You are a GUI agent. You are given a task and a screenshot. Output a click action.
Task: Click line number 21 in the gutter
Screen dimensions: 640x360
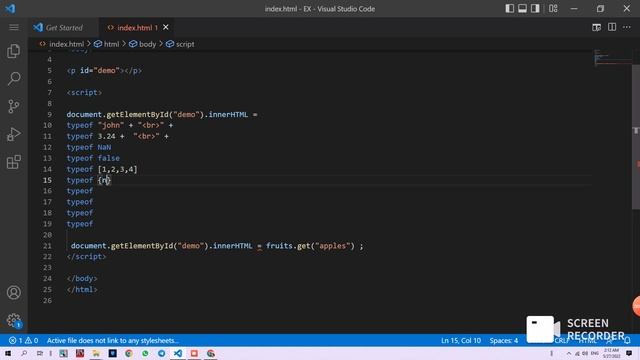click(47, 246)
